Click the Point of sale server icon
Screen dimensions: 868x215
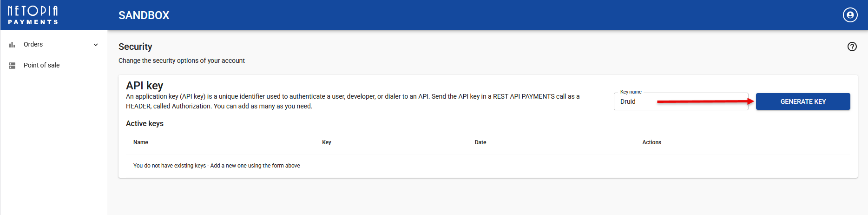tap(12, 66)
